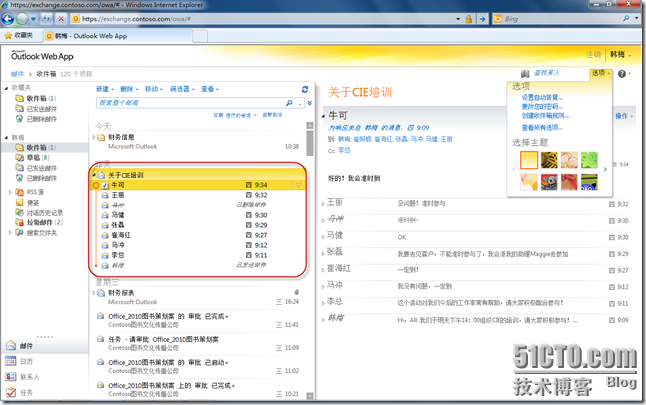The height and width of the screenshot is (405, 646).
Task: Open the 查看 view dropdown
Action: (x=210, y=89)
